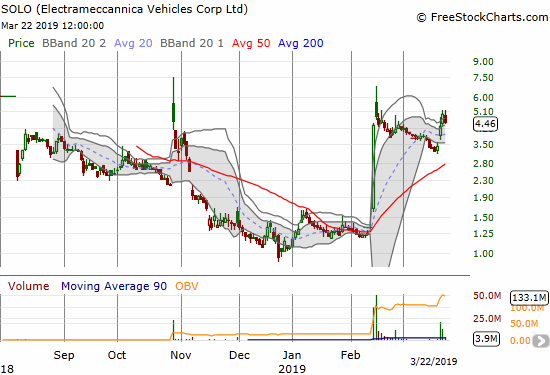Click the Volume indicator label
This screenshot has width=550, height=375.
coord(28,286)
